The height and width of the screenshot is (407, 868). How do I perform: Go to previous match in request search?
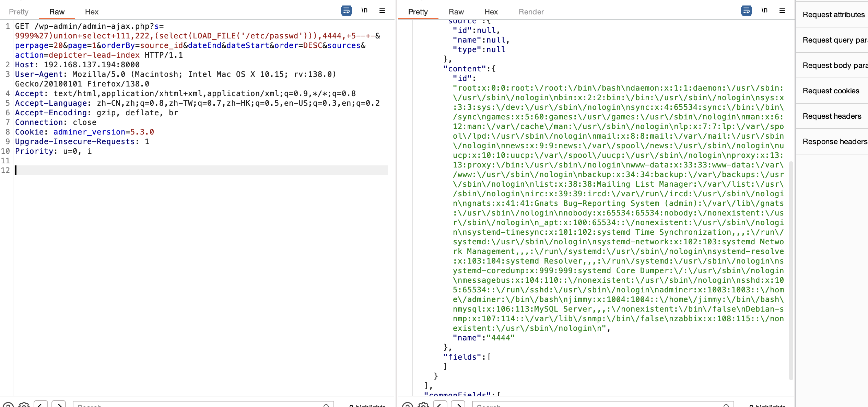pyautogui.click(x=41, y=405)
